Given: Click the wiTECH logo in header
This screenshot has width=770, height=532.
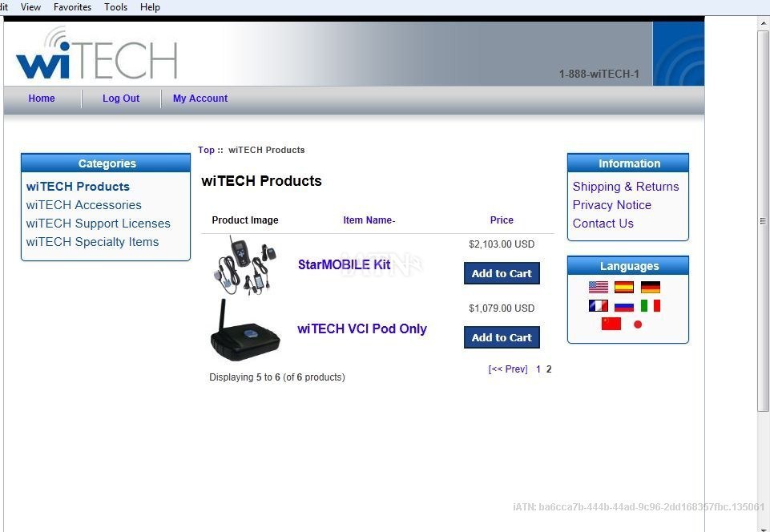Looking at the screenshot, I should pyautogui.click(x=97, y=53).
